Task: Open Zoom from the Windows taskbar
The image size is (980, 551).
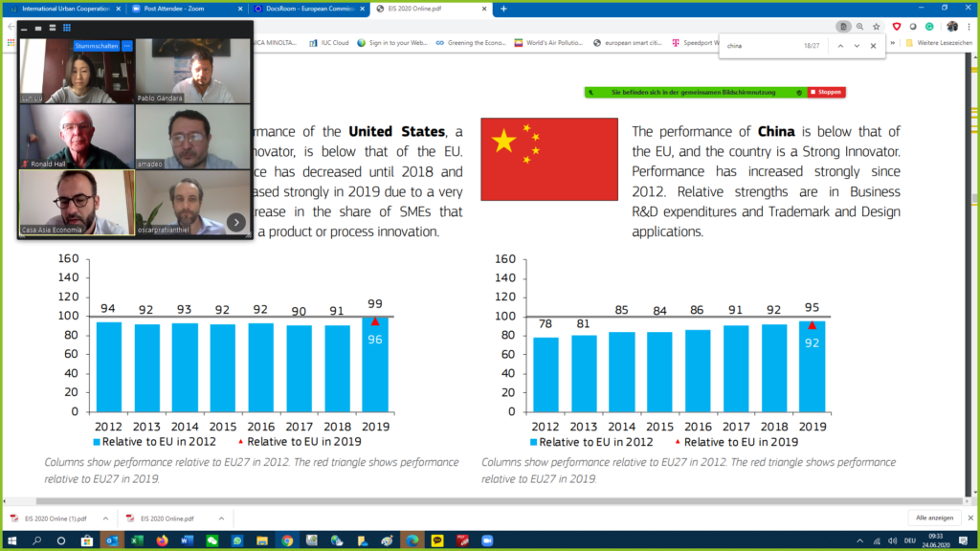Action: tap(488, 540)
